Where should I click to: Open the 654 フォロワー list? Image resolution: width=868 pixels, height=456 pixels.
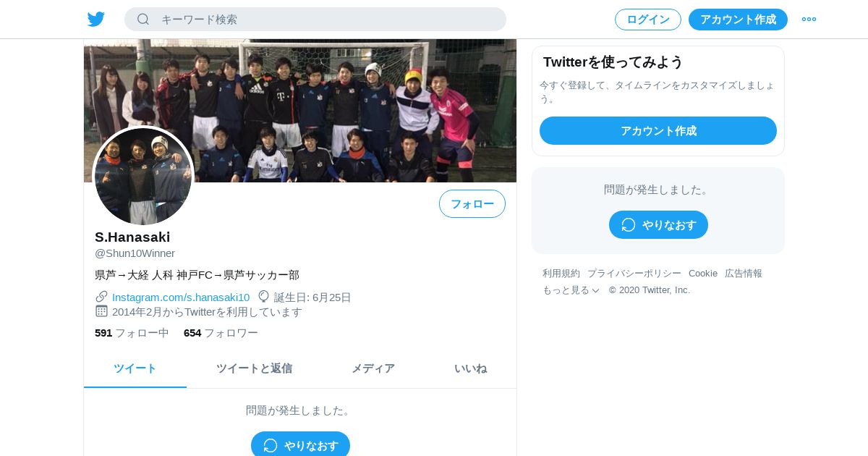pos(221,333)
